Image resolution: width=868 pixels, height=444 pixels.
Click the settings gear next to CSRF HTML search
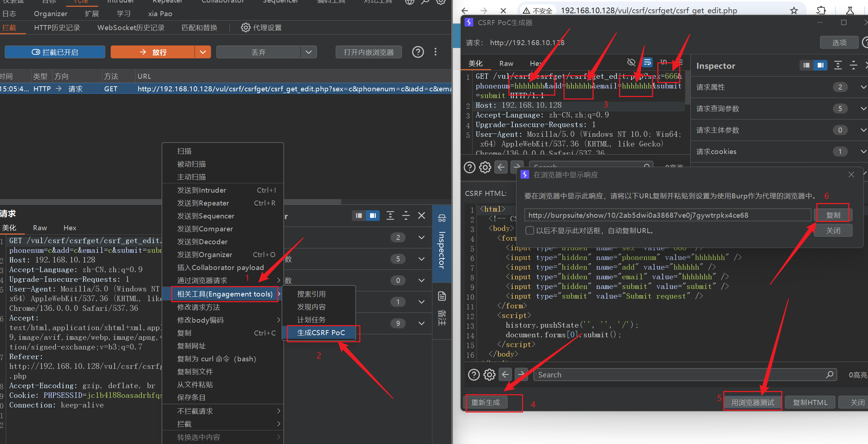click(x=489, y=375)
